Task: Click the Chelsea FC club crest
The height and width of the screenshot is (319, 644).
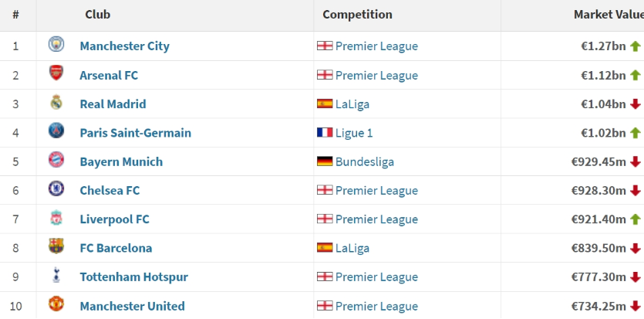Action: 56,190
